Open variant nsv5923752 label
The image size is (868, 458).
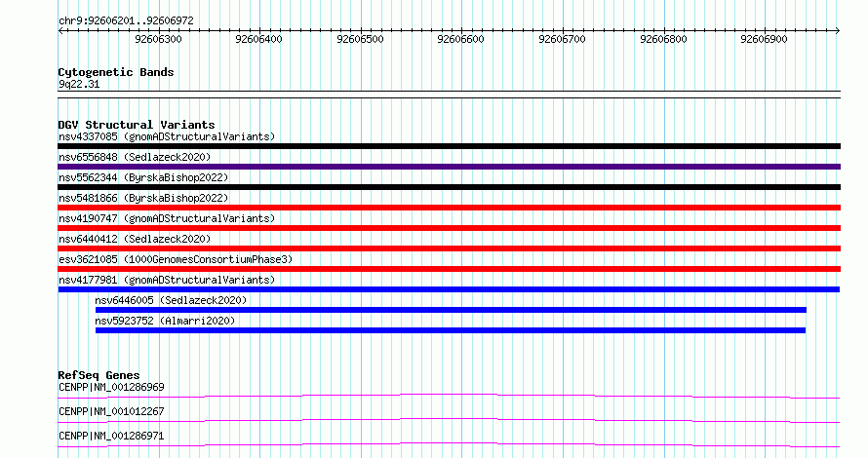pos(165,321)
